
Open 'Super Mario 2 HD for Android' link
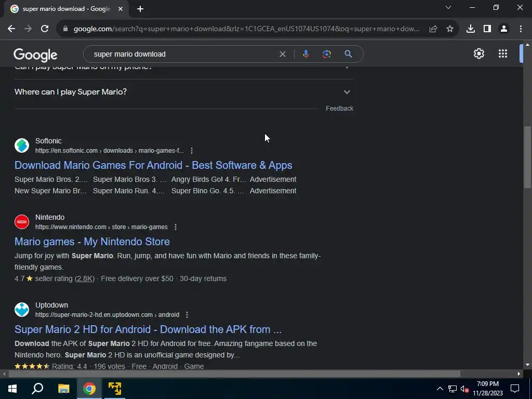click(148, 329)
